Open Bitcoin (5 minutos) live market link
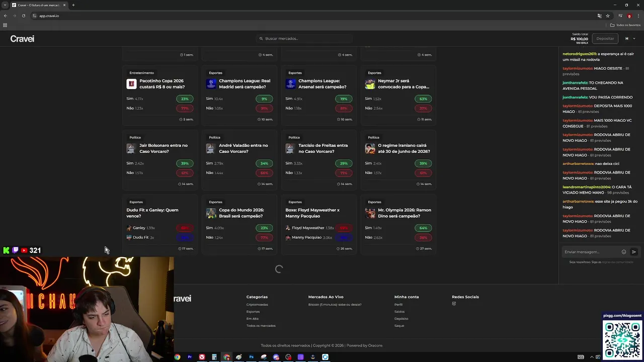 (x=335, y=305)
